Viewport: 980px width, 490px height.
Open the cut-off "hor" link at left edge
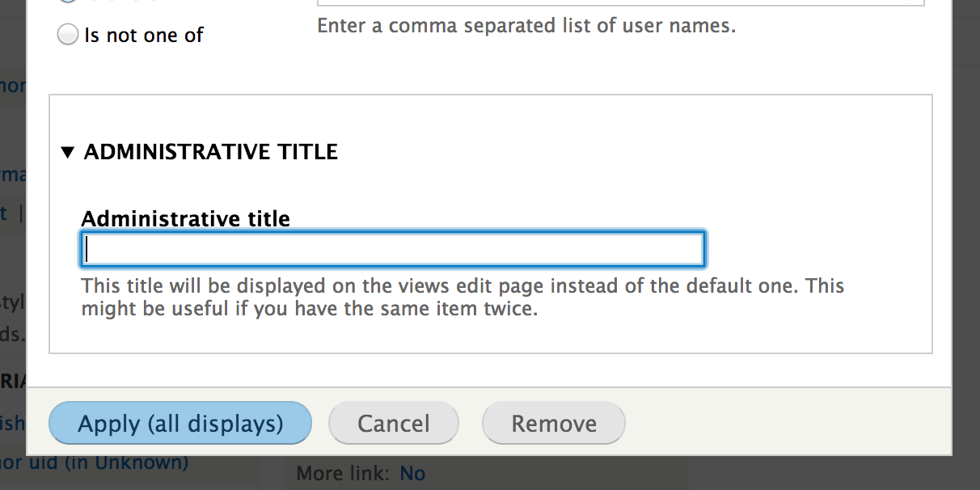coord(13,85)
